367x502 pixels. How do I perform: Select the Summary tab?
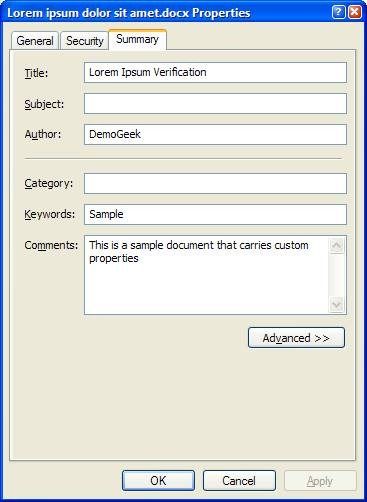[x=137, y=39]
